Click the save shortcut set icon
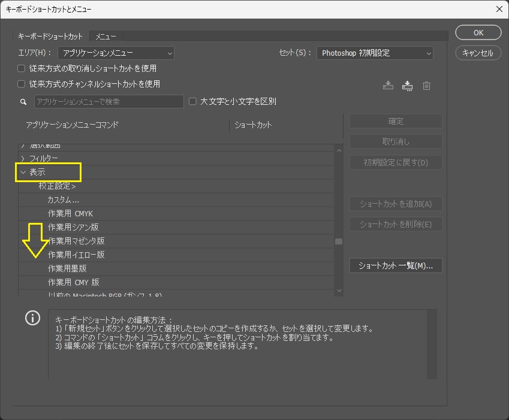Viewport: 509px width, 420px height. [x=388, y=86]
